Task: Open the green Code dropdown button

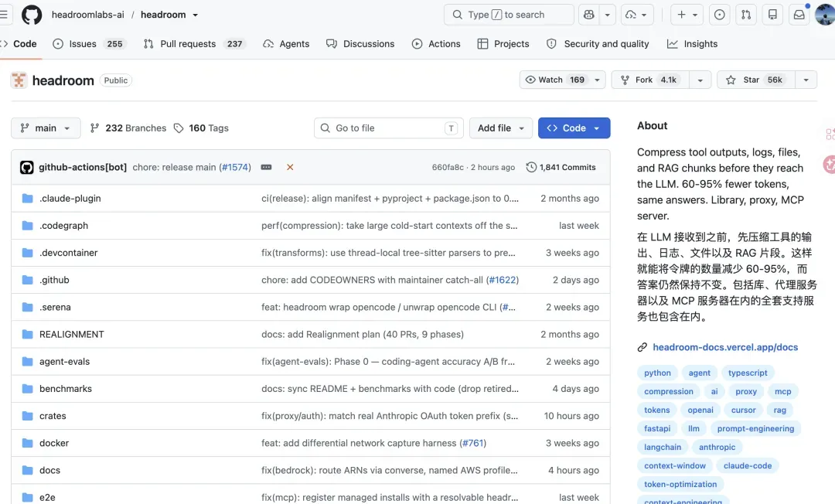Action: tap(574, 128)
